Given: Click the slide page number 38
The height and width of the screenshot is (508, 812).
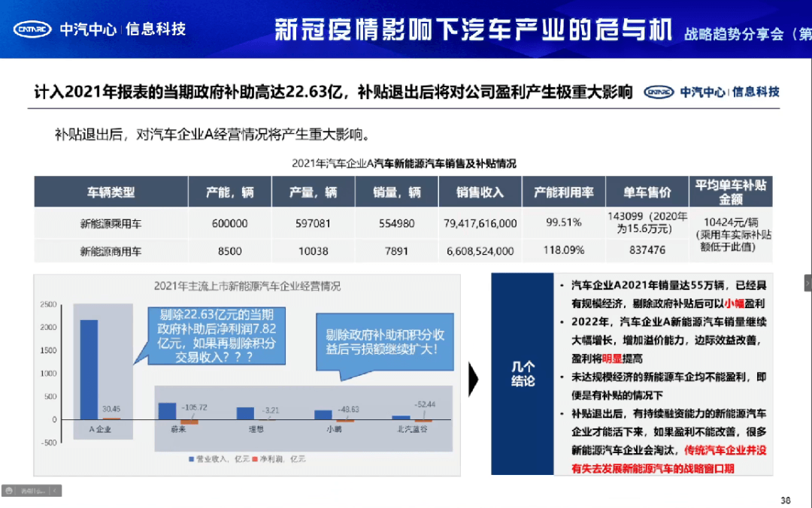Looking at the screenshot, I should click(x=786, y=500).
